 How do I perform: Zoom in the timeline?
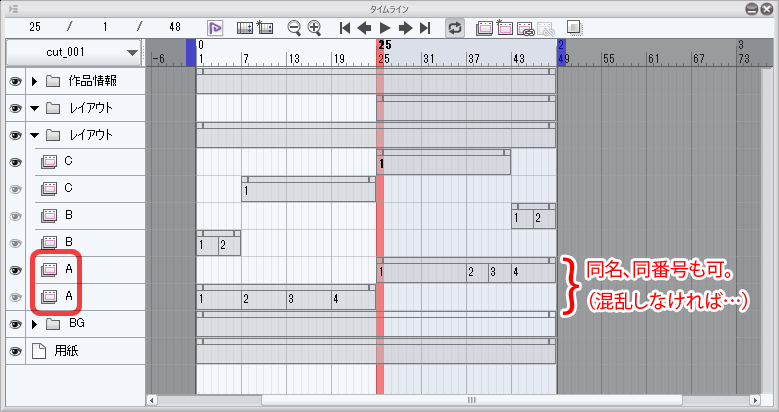point(314,28)
